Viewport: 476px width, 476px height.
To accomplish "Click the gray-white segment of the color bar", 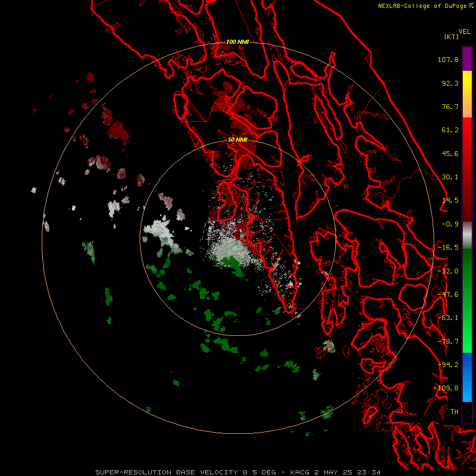I will [467, 235].
